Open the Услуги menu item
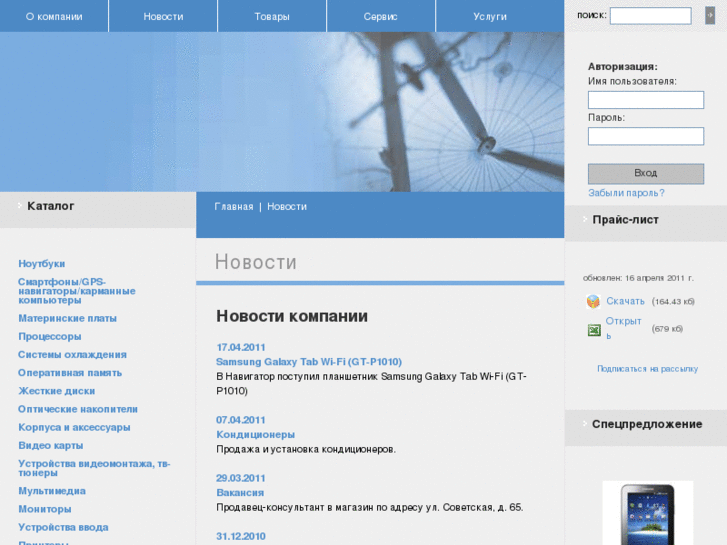The height and width of the screenshot is (545, 727). [490, 16]
